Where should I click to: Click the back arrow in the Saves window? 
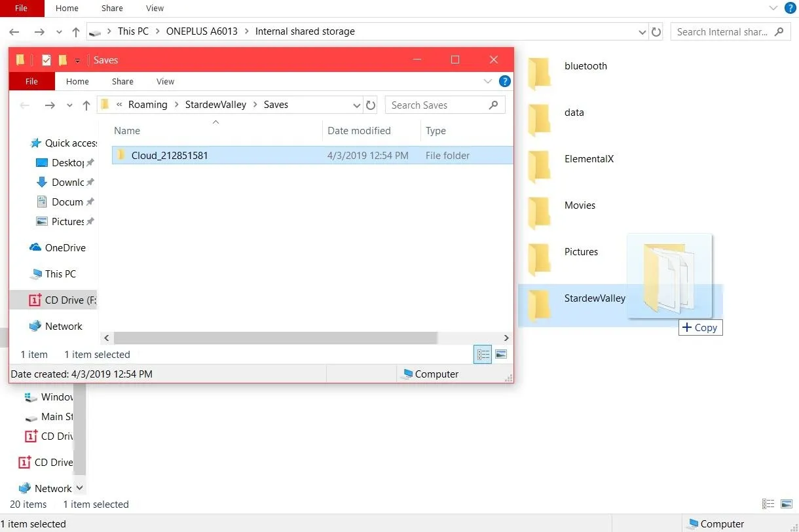click(x=25, y=105)
